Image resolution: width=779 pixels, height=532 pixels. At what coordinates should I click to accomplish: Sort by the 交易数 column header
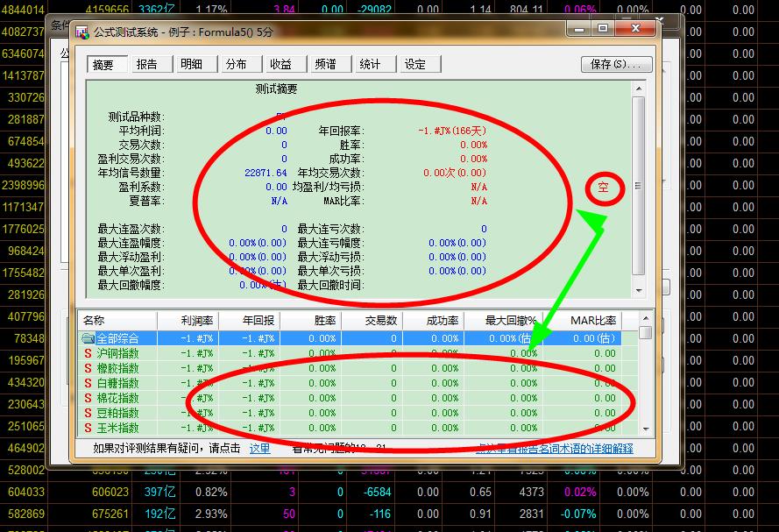click(372, 321)
